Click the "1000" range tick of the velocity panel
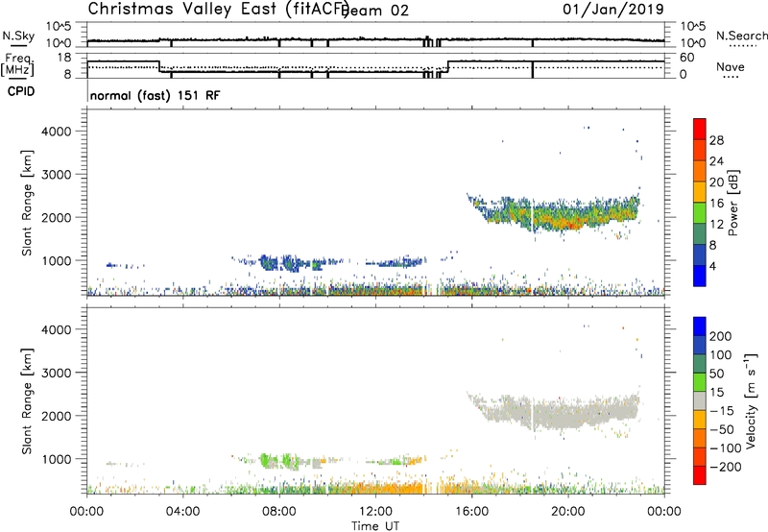 pyautogui.click(x=56, y=460)
